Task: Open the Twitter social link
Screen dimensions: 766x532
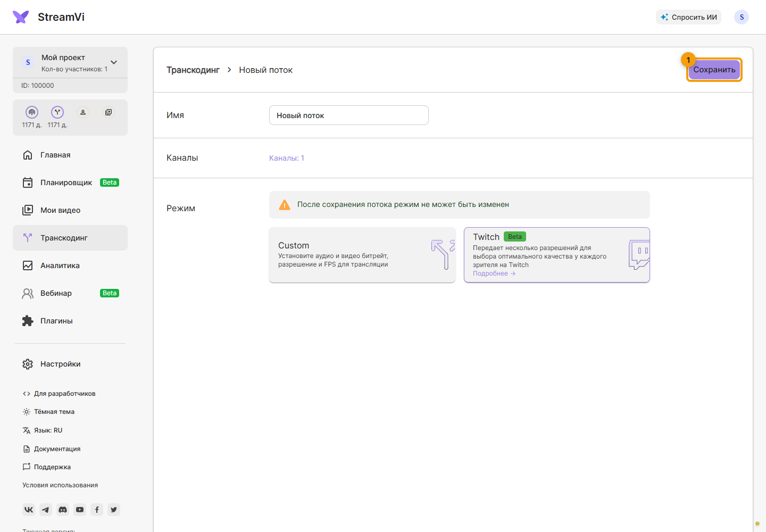Action: [x=114, y=510]
